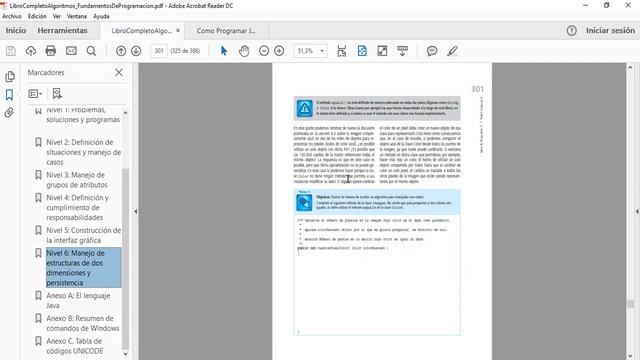640x360 pixels.
Task: Select bookmark Nivel 4: Definición y cumplimiento
Action: coord(78,207)
